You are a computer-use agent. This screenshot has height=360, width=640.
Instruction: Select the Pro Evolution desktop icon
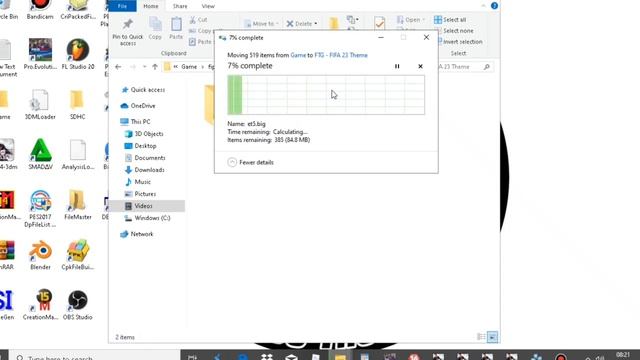click(40, 54)
